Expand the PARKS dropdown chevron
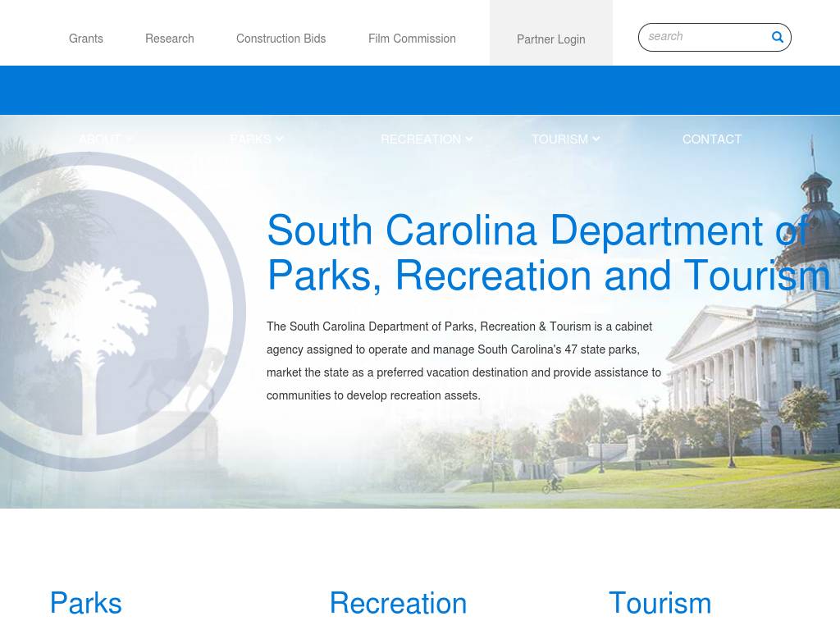 pos(280,139)
